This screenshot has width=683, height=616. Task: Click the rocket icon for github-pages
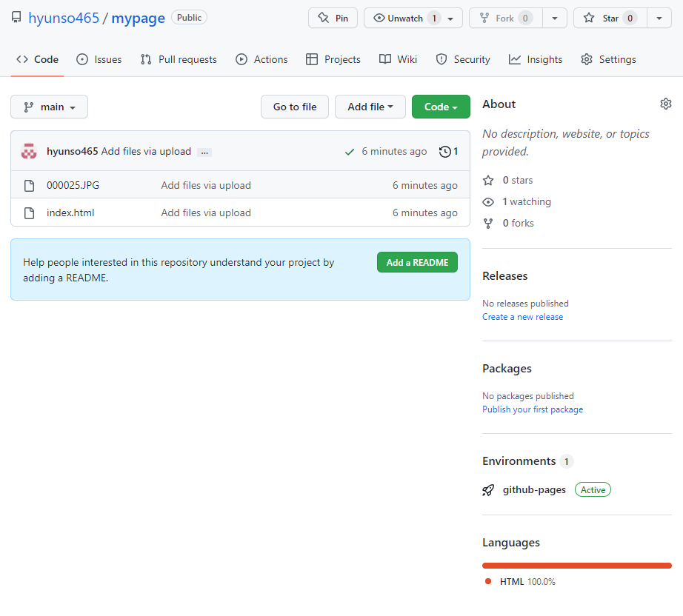(x=488, y=490)
